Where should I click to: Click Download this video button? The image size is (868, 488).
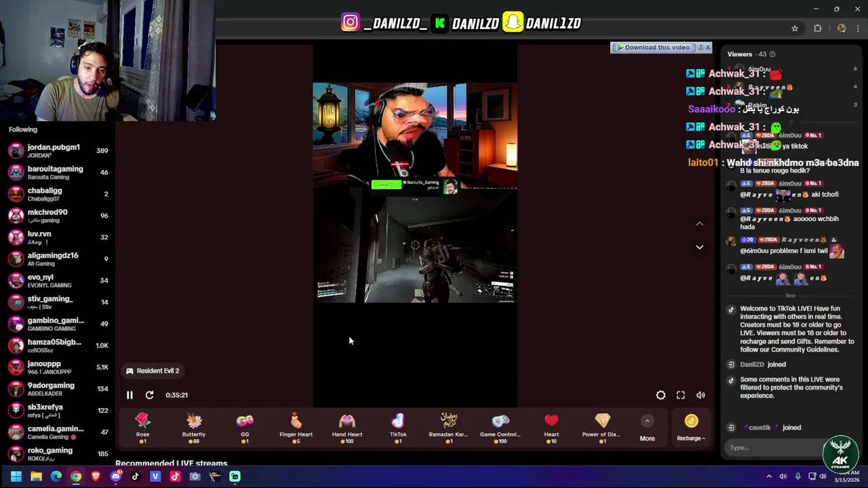click(x=653, y=47)
